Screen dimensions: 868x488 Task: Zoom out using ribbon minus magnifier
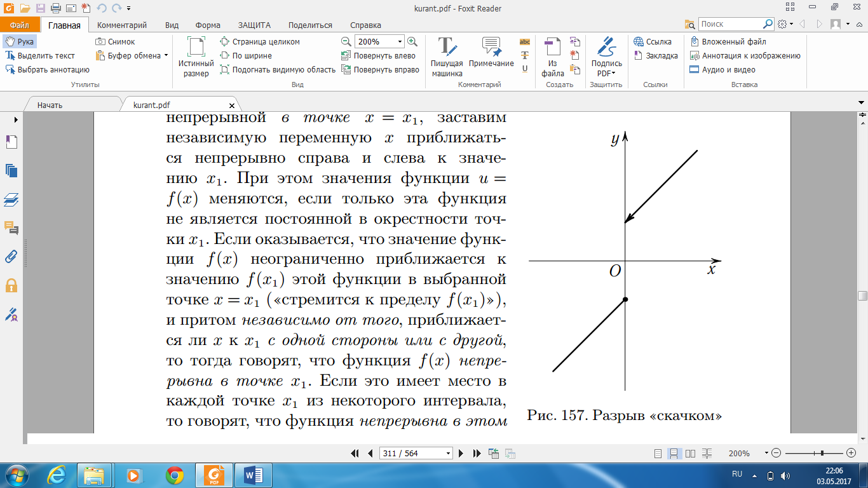pyautogui.click(x=346, y=41)
